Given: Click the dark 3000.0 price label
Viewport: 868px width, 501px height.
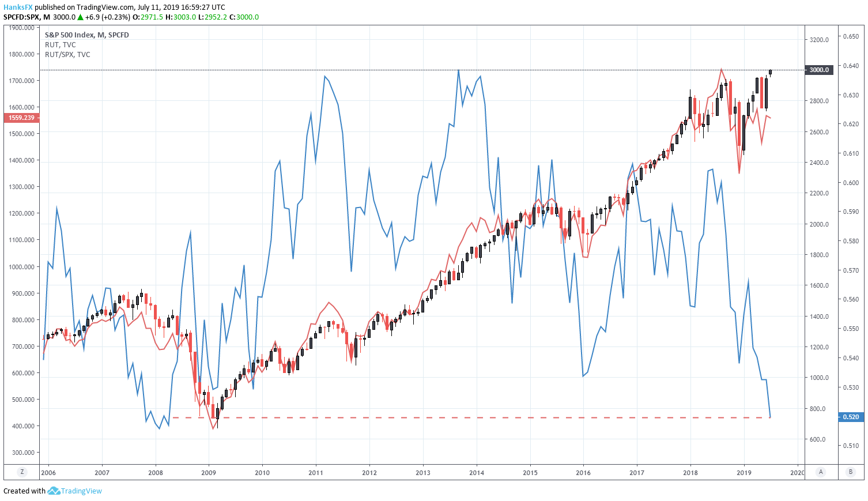Looking at the screenshot, I should [x=819, y=70].
